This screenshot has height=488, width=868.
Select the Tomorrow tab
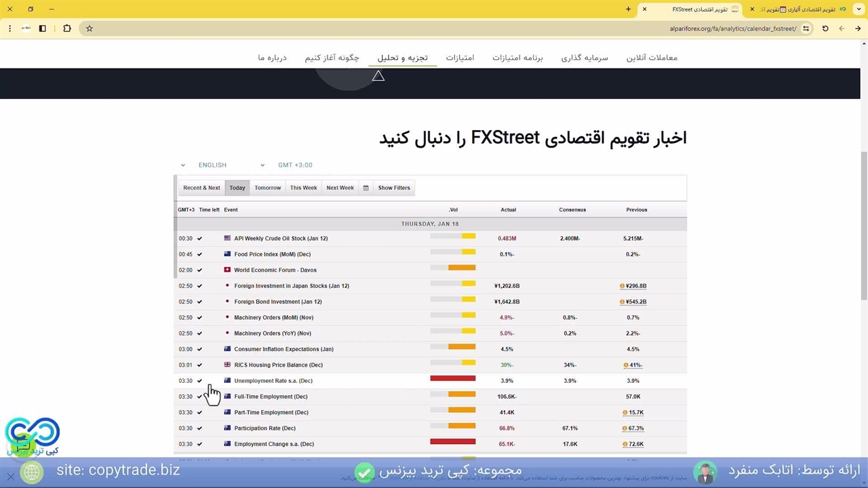267,188
